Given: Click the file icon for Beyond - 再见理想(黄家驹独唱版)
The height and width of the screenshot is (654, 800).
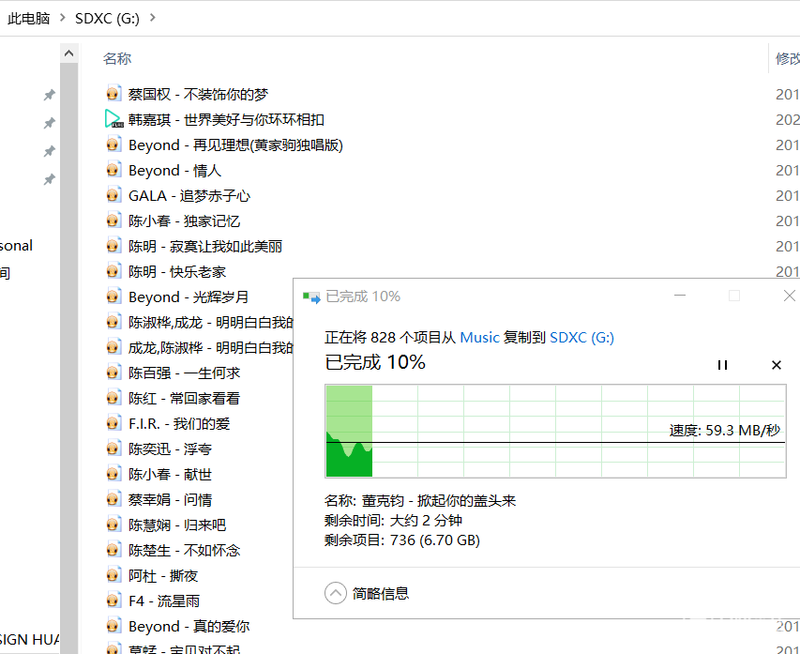Looking at the screenshot, I should point(114,144).
